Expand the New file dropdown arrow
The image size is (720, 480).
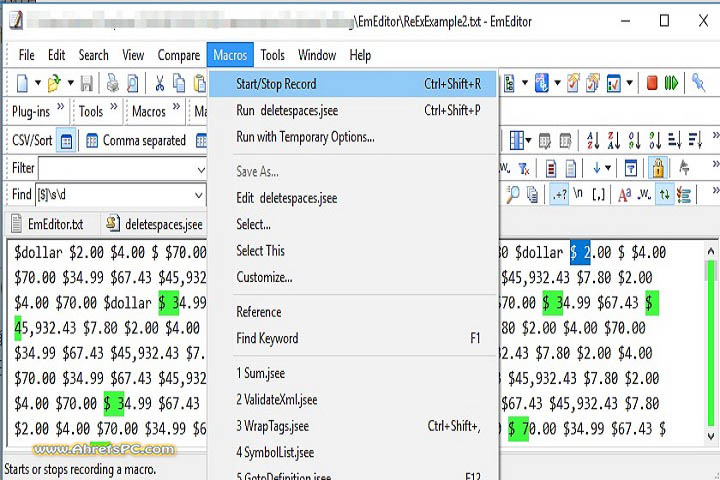38,83
